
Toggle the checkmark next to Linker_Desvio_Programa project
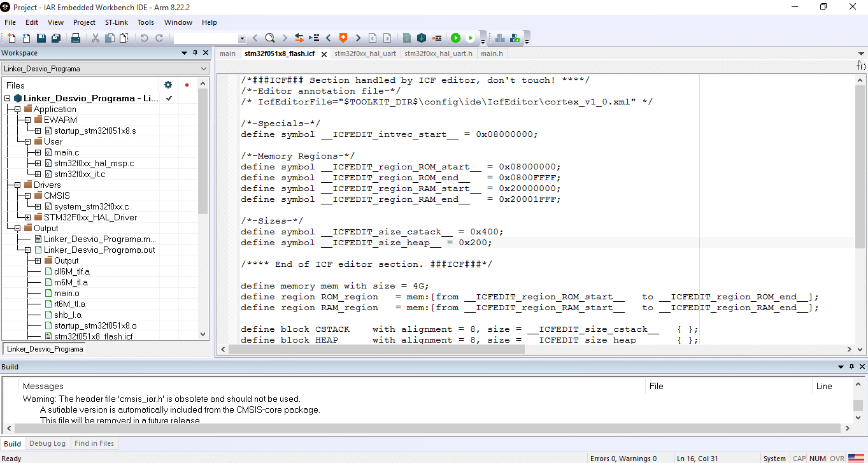pos(169,99)
